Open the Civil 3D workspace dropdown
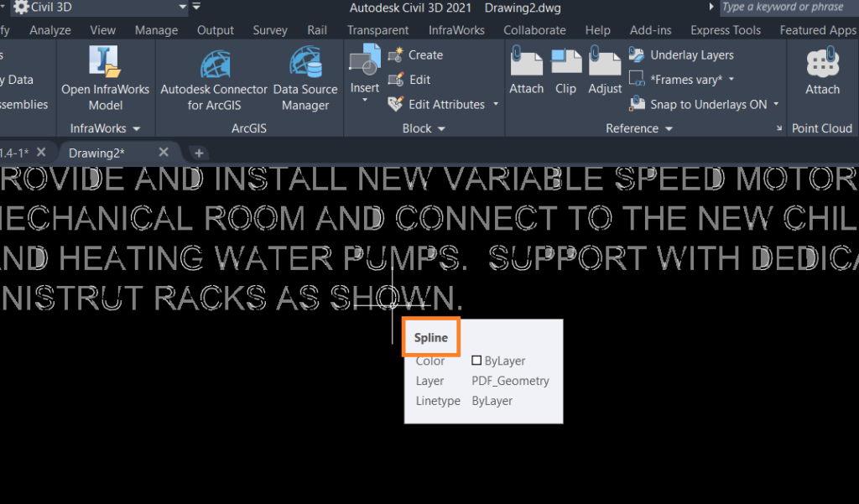 click(x=182, y=7)
